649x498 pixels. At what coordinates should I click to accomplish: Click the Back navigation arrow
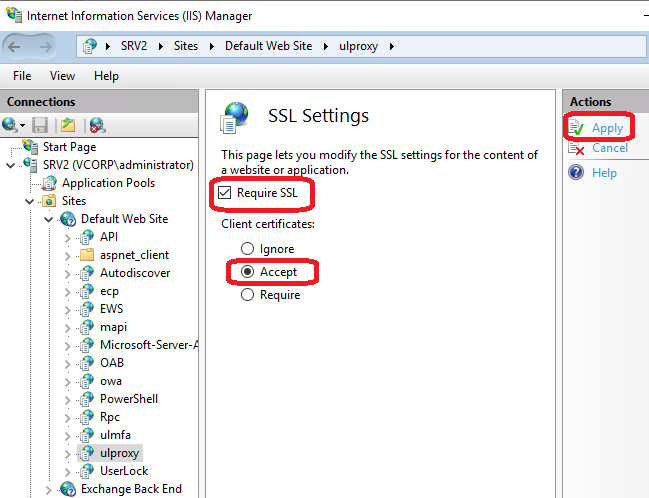tap(18, 46)
